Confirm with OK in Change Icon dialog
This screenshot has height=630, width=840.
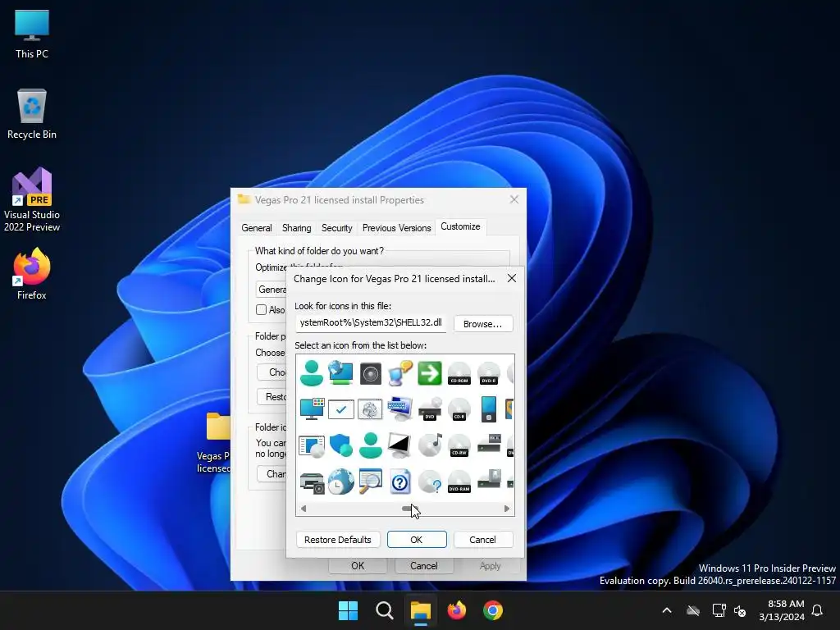coord(417,540)
